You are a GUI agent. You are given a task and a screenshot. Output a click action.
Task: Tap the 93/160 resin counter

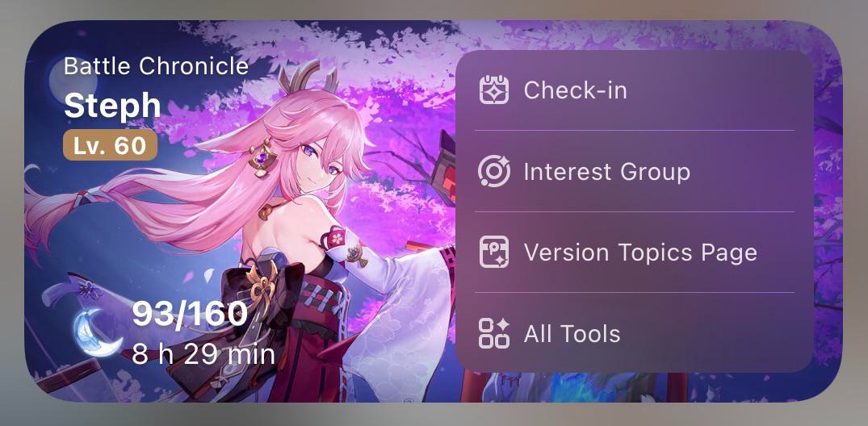tap(190, 314)
